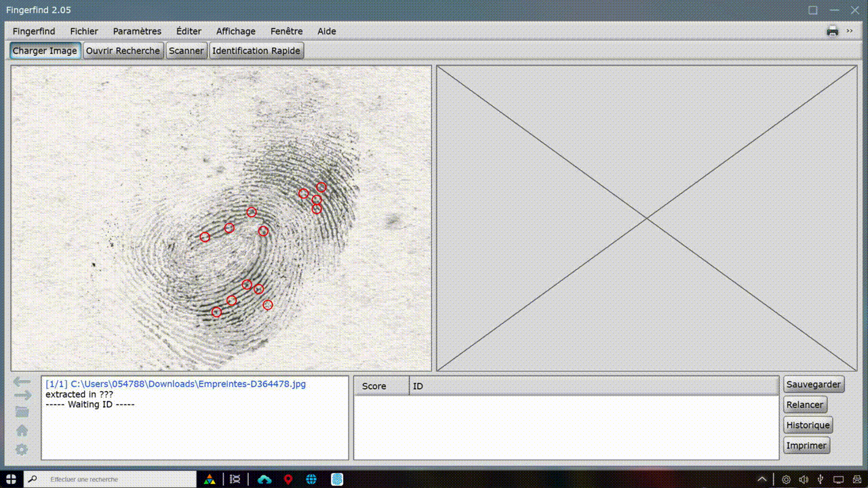Open the fingerprint app icon in the taskbar

(x=337, y=479)
